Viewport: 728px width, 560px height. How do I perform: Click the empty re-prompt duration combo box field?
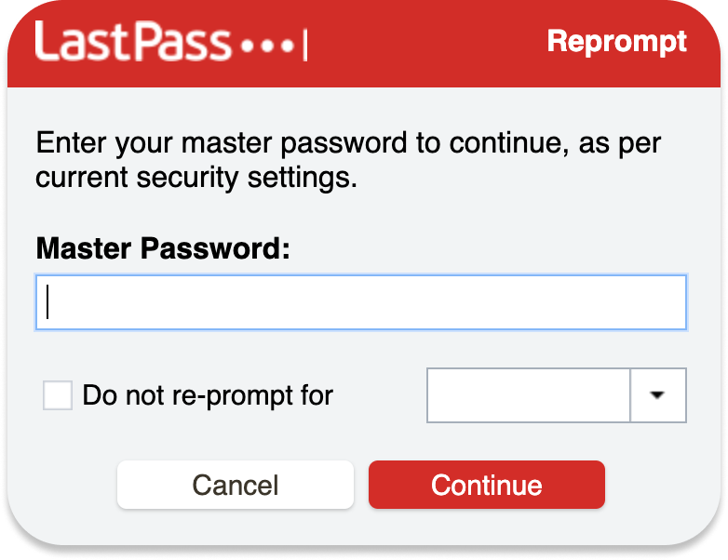(x=529, y=395)
